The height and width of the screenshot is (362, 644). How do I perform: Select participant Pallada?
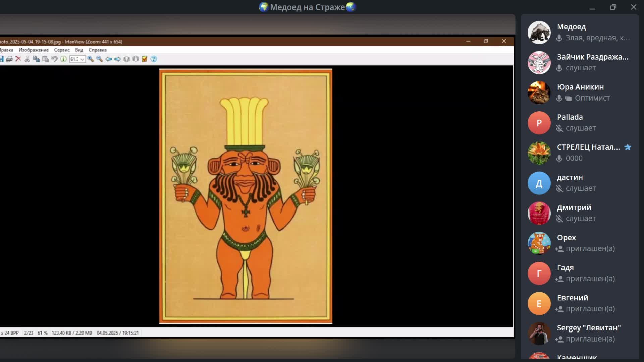(580, 123)
